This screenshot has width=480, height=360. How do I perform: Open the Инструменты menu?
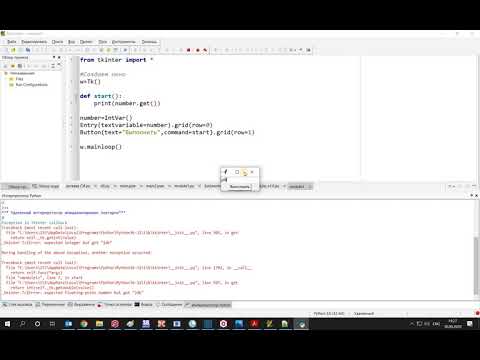coord(124,42)
